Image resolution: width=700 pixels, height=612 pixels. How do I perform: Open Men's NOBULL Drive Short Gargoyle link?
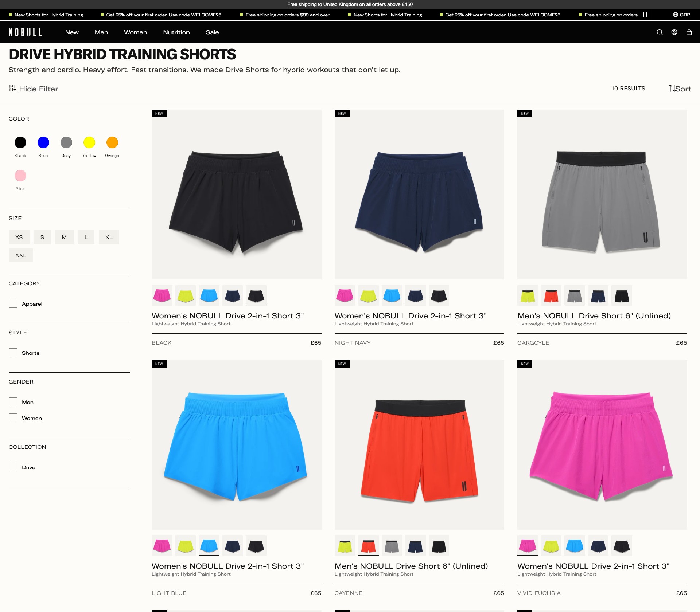point(594,316)
